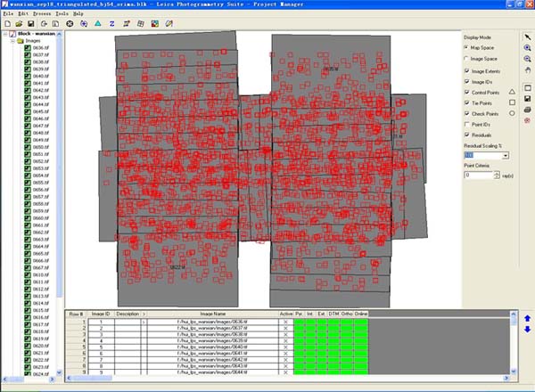Collapse the Images folder tree node
Screen dimensions: 535x392
(12, 41)
